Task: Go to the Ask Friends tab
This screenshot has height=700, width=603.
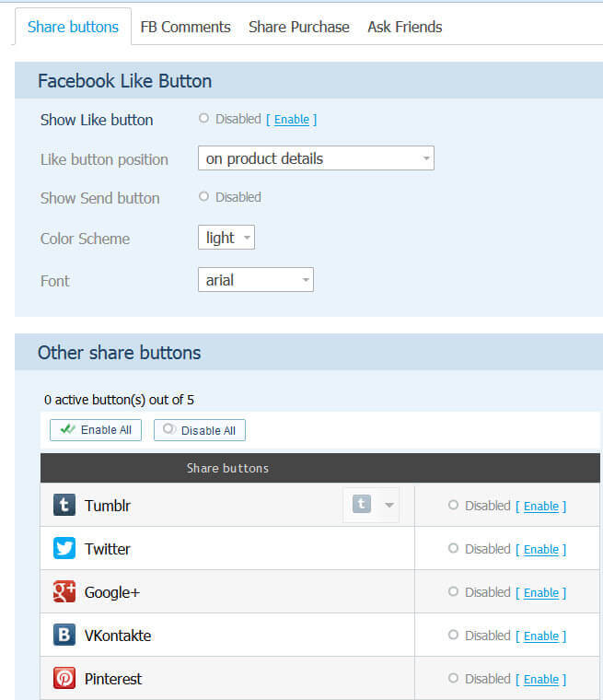Action: point(405,27)
